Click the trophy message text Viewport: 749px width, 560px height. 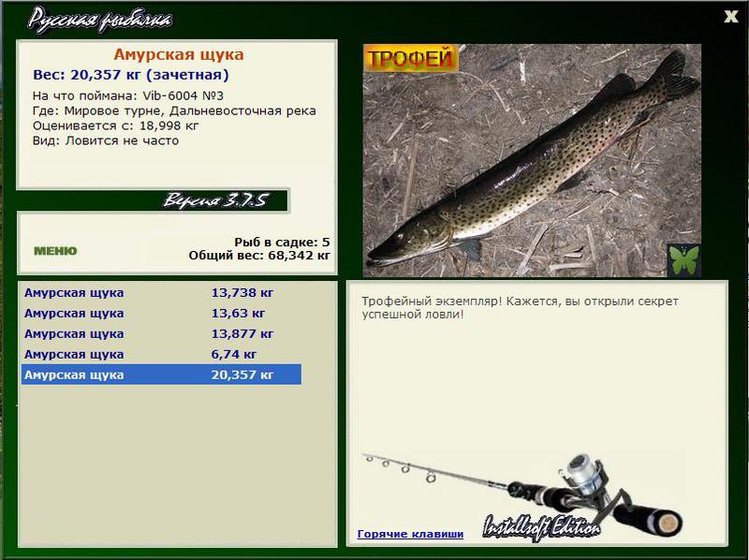pyautogui.click(x=520, y=308)
